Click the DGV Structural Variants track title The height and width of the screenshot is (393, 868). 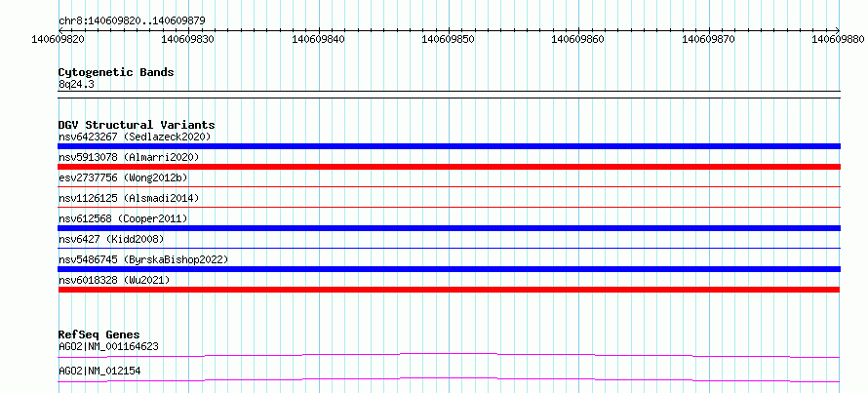tap(137, 125)
